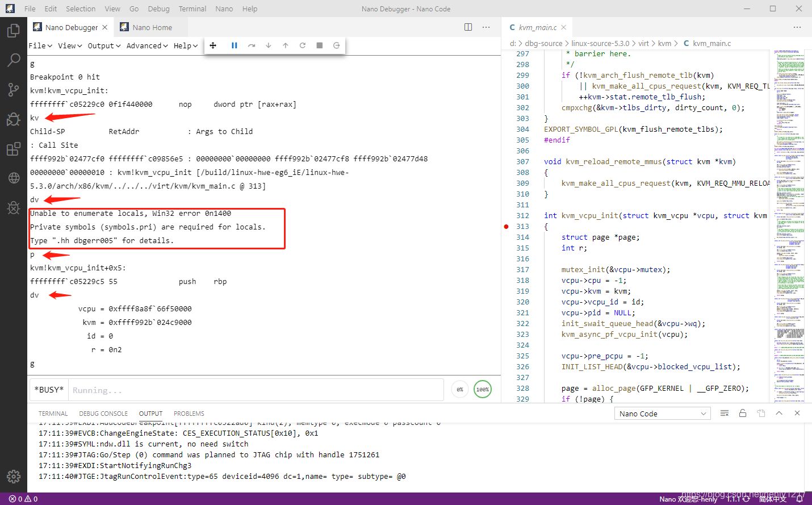This screenshot has width=812, height=505.
Task: Select the OUTPUT panel tab
Action: coord(150,414)
